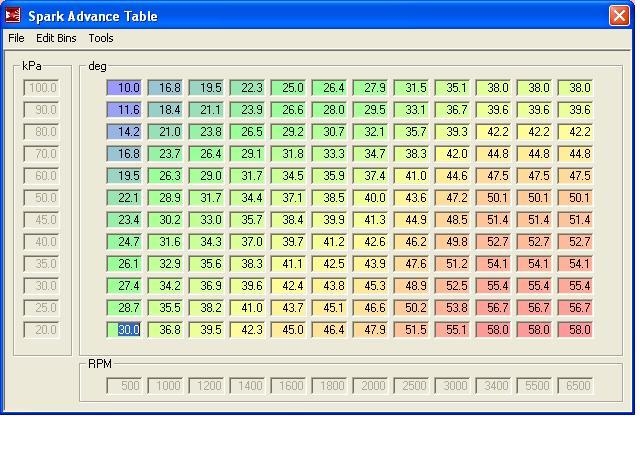Select the cell showing 49.8 degrees

(x=453, y=242)
